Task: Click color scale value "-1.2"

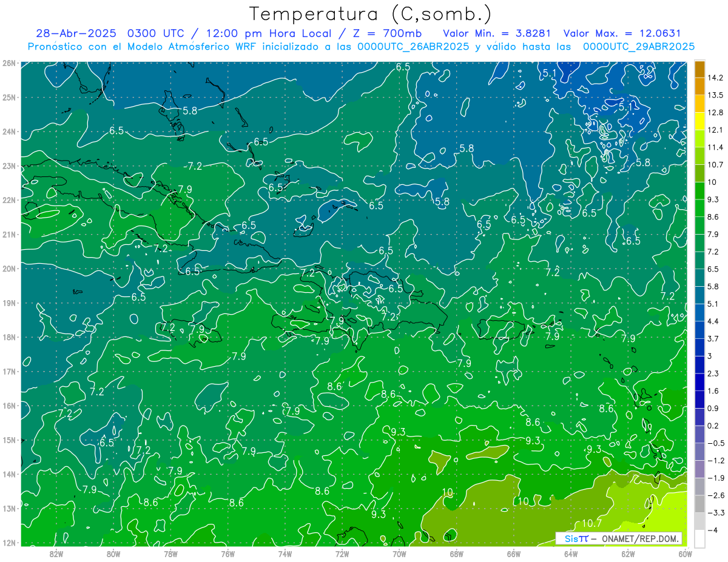Action: [x=715, y=460]
